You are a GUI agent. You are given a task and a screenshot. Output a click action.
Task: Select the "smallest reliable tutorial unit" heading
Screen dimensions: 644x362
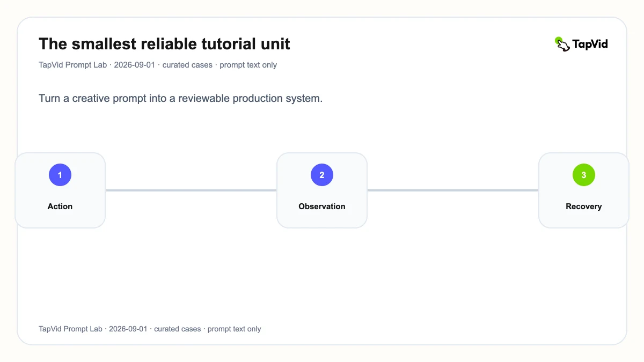(164, 43)
